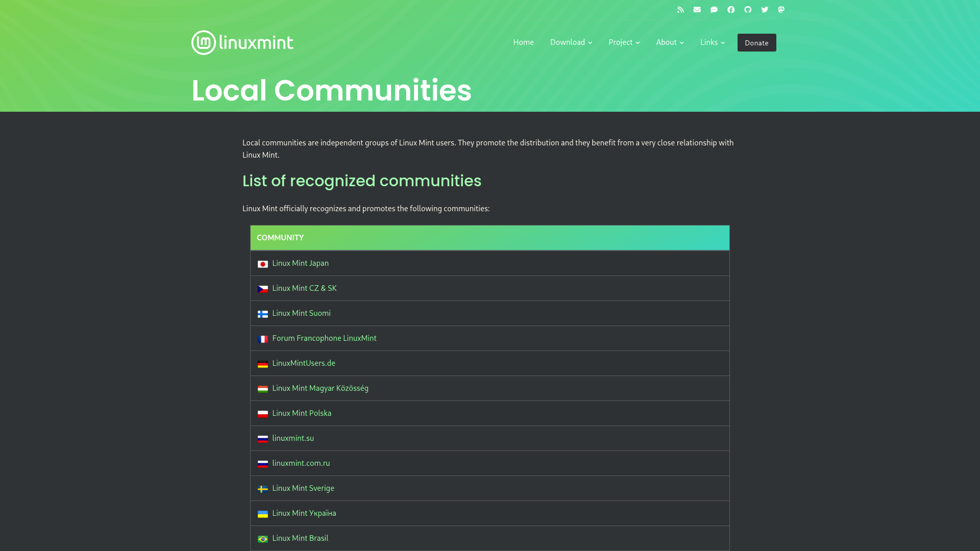Click the Linux Mint logo
Image resolution: width=980 pixels, height=551 pixels.
[242, 42]
